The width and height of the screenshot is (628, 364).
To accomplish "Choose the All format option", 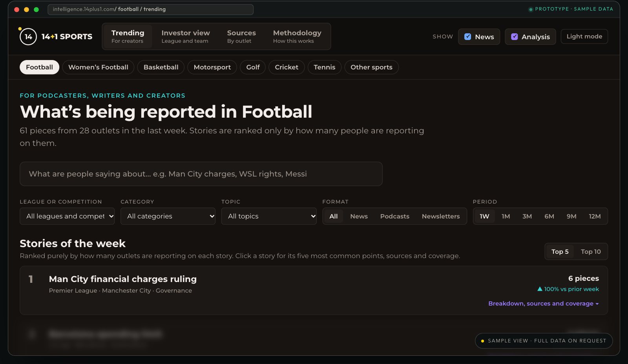I will coord(334,216).
